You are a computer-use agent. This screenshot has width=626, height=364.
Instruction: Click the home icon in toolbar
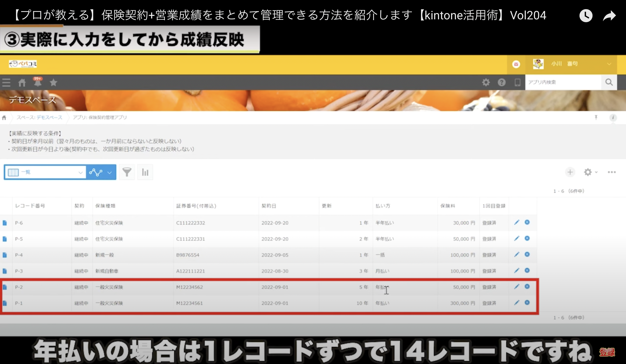[x=22, y=82]
